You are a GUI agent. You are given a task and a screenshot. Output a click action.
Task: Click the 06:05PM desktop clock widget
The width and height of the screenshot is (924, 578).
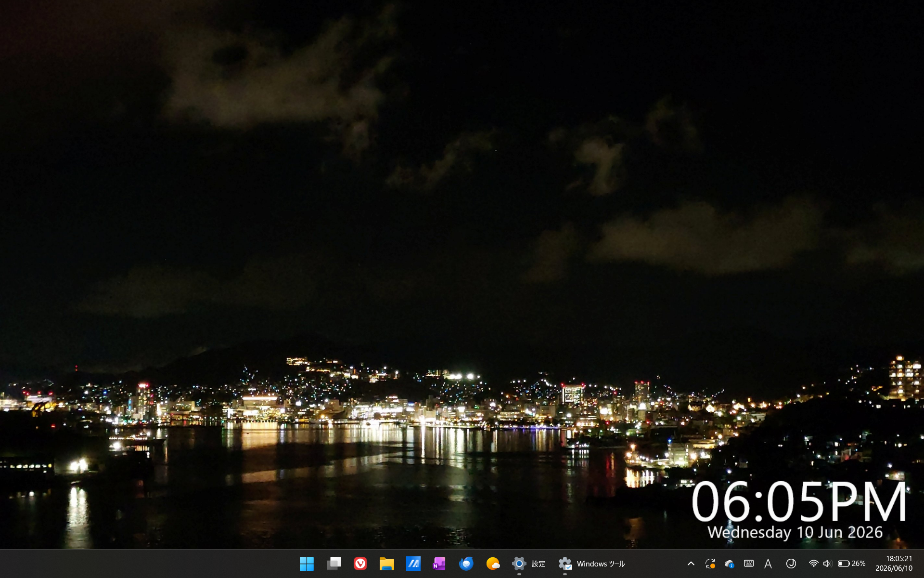(799, 501)
